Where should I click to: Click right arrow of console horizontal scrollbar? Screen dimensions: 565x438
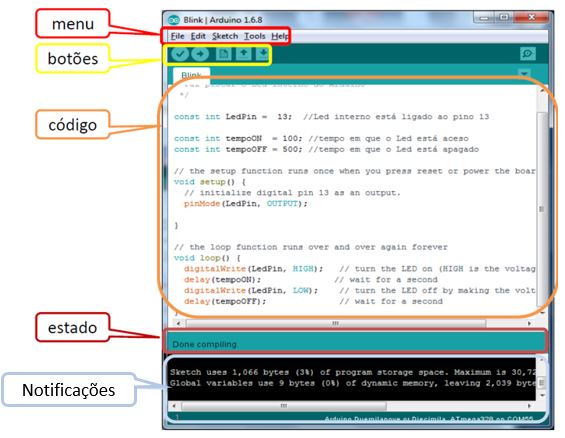(529, 406)
